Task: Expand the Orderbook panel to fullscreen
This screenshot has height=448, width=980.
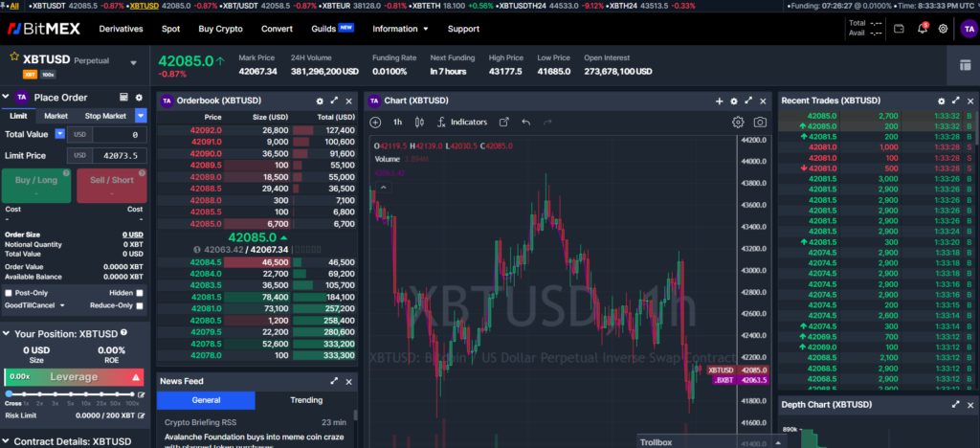Action: coord(334,101)
